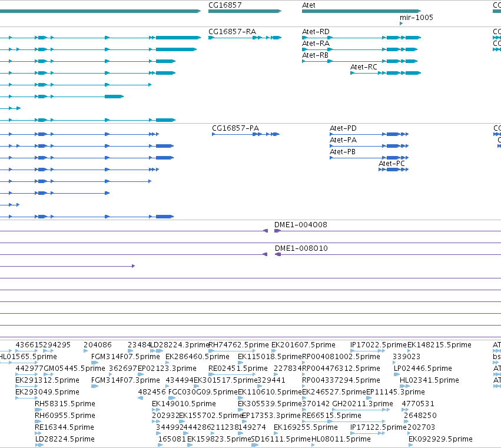Click EST EK286460.5prime
501x448 pixels.
[x=197, y=357]
